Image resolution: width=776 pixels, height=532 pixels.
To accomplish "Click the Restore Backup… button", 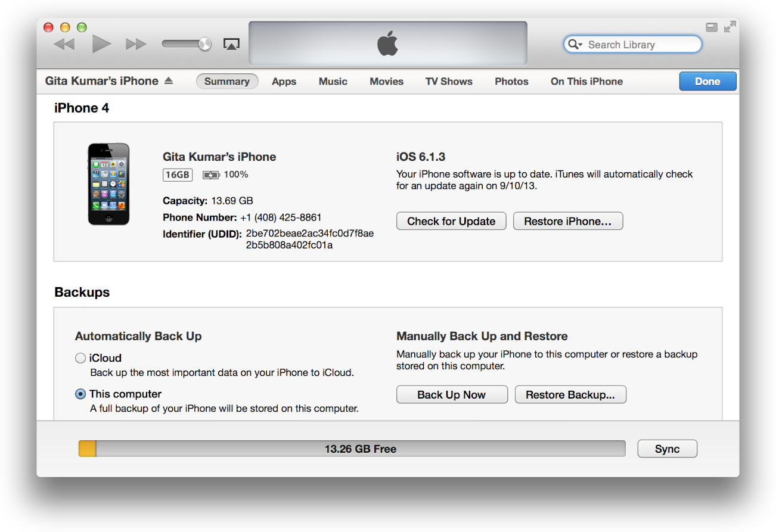I will click(570, 394).
